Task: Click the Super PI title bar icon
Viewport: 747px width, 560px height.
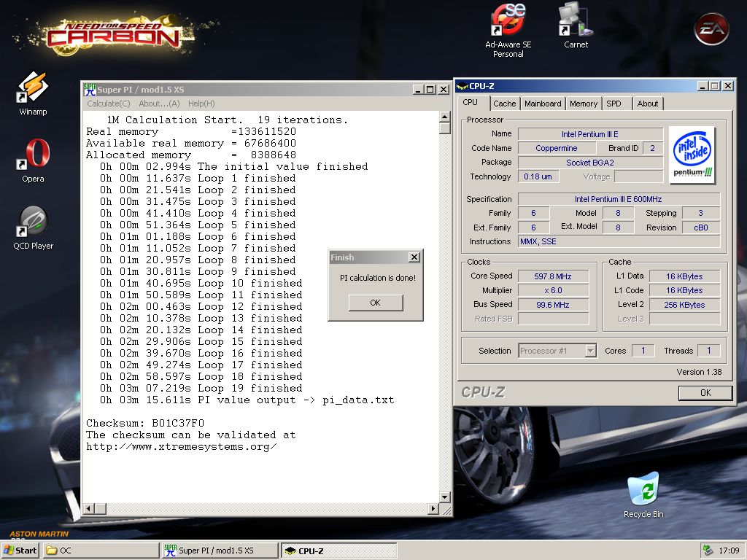Action: [x=90, y=89]
